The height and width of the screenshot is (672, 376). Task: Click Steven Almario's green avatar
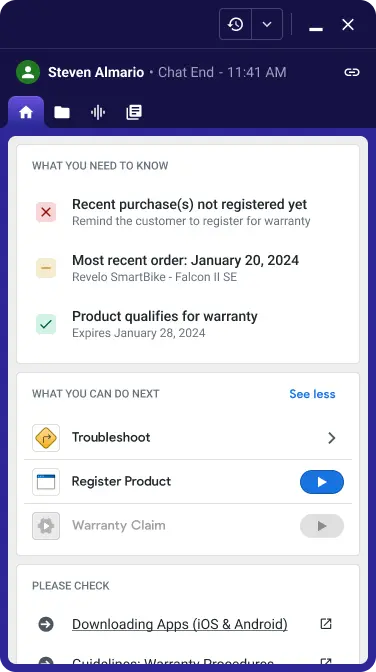tap(28, 72)
